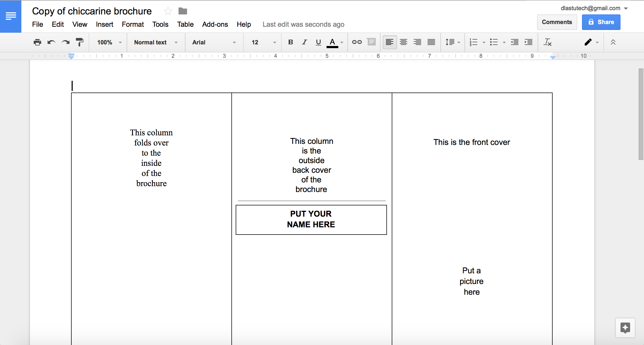This screenshot has height=345, width=644.
Task: Click the Underline formatting icon
Action: click(x=319, y=42)
